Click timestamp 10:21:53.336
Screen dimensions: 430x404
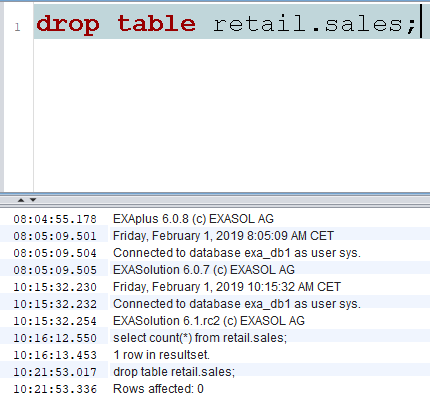point(55,389)
